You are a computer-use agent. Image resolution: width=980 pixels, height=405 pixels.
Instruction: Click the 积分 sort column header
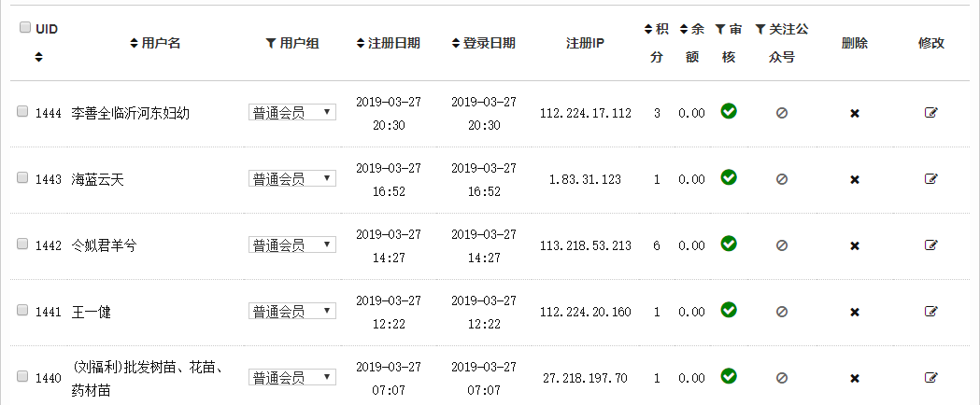click(x=656, y=42)
